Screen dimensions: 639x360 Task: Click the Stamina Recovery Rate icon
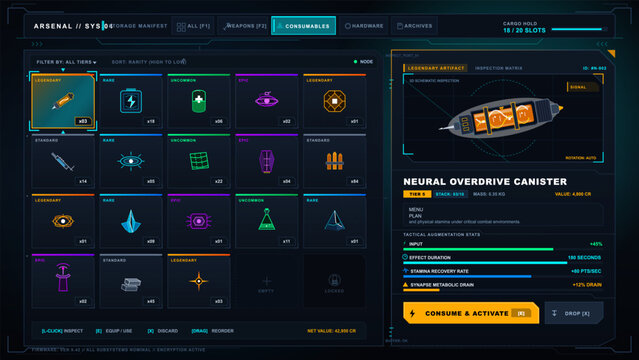coord(405,271)
